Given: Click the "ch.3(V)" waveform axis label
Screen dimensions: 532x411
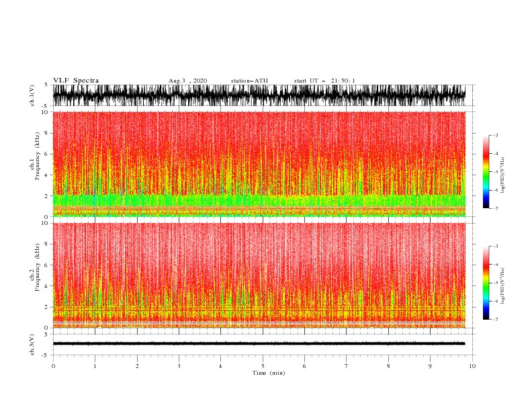Looking at the screenshot, I should click(32, 345).
